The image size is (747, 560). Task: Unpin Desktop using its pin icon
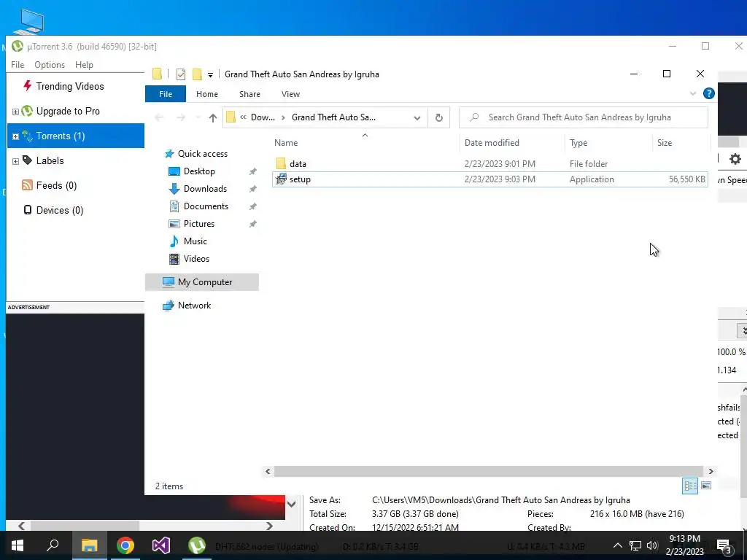[x=253, y=171]
